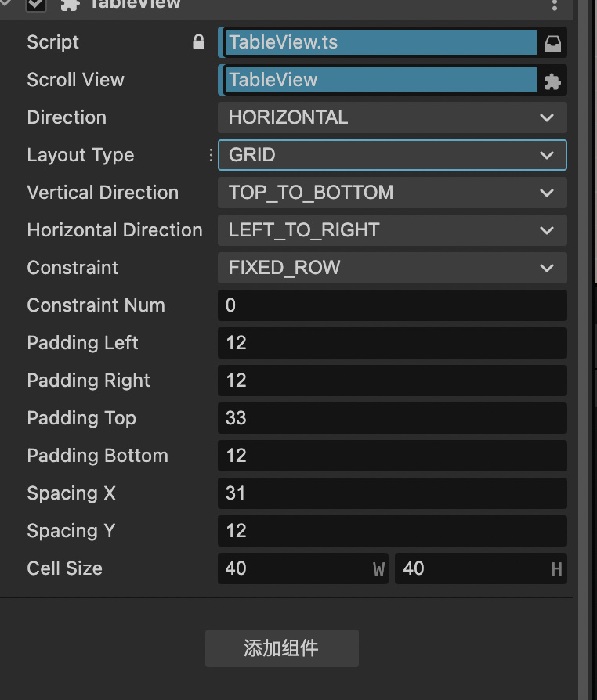Toggle the TableView component enabled checkbox
The height and width of the screenshot is (700, 597).
pyautogui.click(x=36, y=5)
